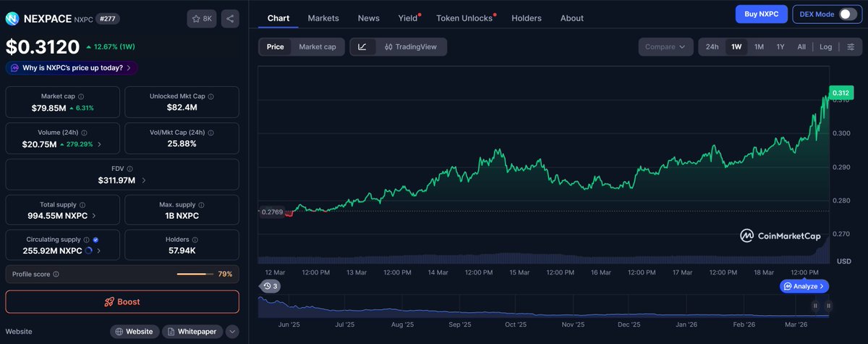Expand Circulating supply details chevron
Screen dimensions: 868x344
98,251
